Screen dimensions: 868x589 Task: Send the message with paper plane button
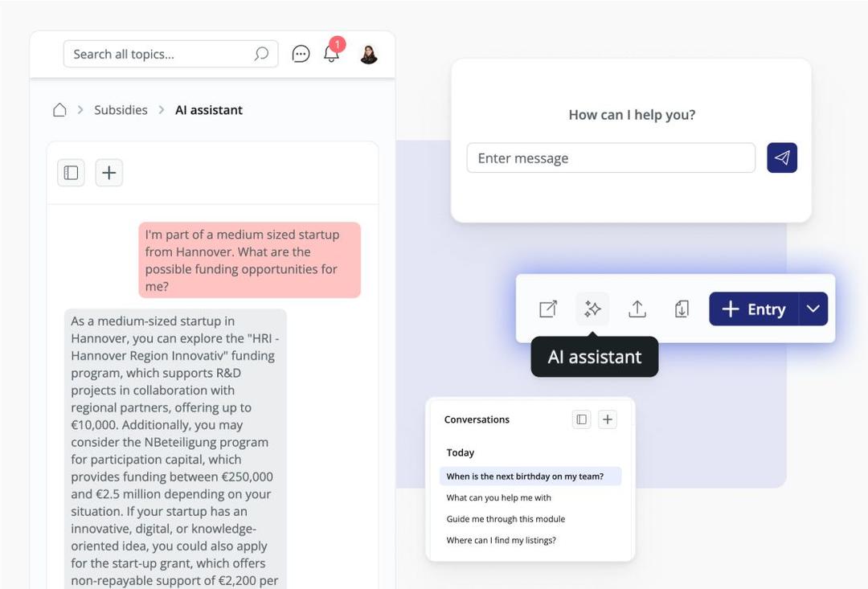coord(782,158)
